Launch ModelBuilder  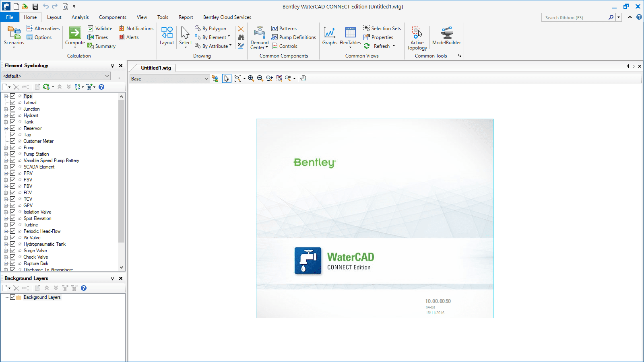[x=446, y=36]
